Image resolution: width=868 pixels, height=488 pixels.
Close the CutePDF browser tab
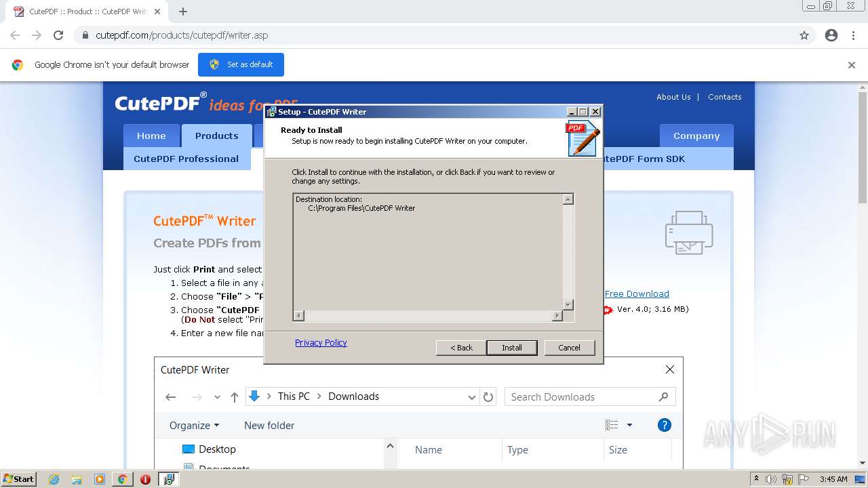click(x=157, y=12)
